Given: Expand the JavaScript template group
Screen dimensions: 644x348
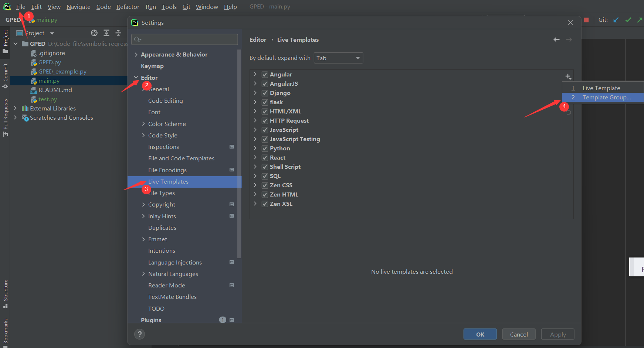Looking at the screenshot, I should [x=255, y=130].
